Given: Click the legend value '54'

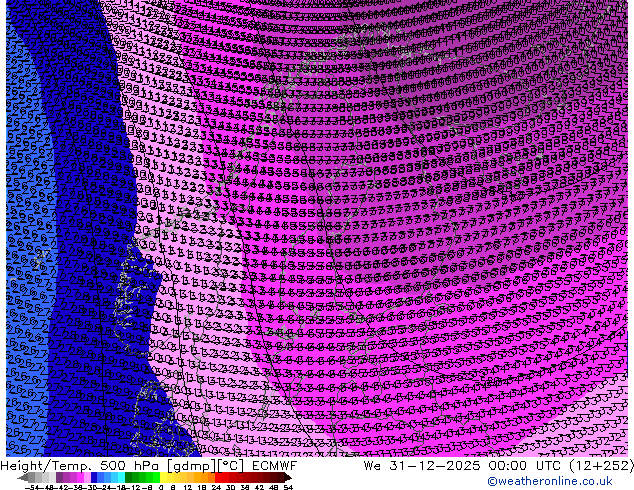Looking at the screenshot, I should pyautogui.click(x=288, y=487).
